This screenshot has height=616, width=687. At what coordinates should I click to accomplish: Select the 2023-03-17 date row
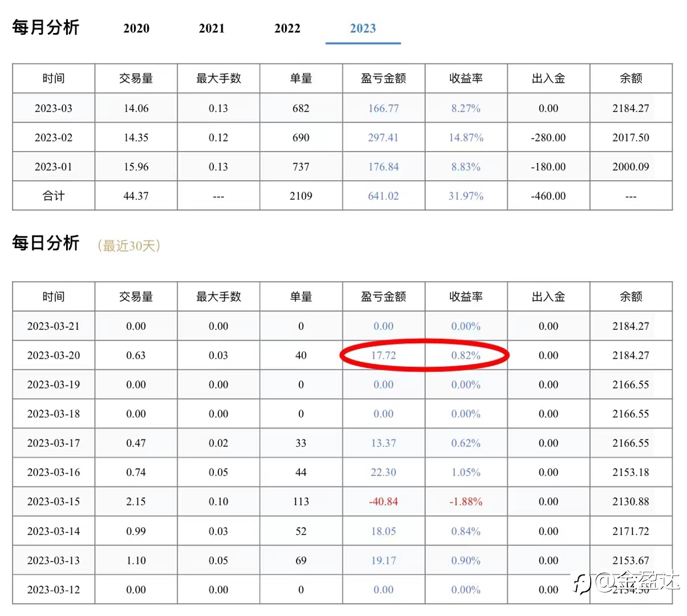click(x=54, y=443)
